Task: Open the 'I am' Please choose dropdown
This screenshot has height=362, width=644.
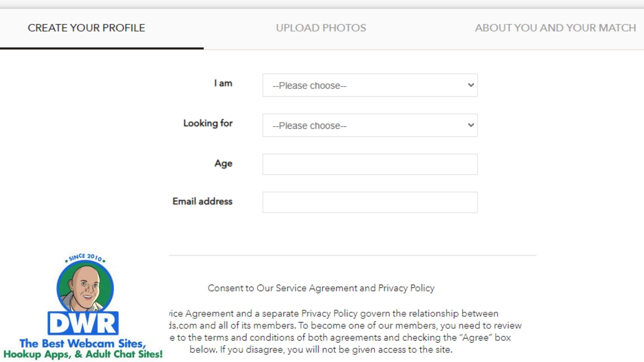Action: [370, 85]
